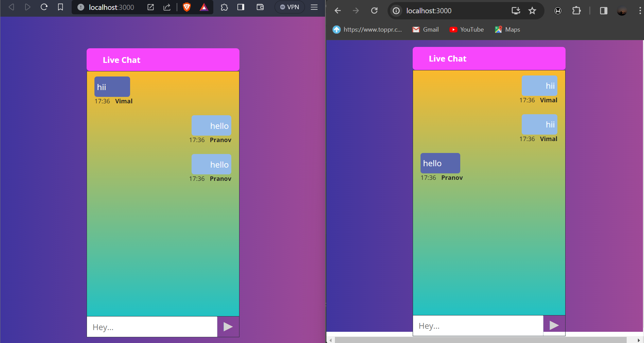Click the share icon in Brave address bar

point(167,7)
